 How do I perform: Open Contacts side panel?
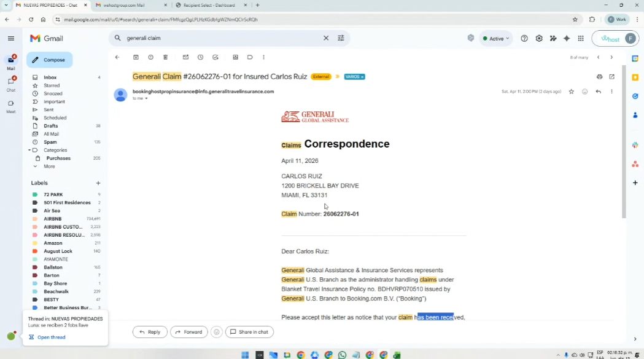tap(635, 115)
